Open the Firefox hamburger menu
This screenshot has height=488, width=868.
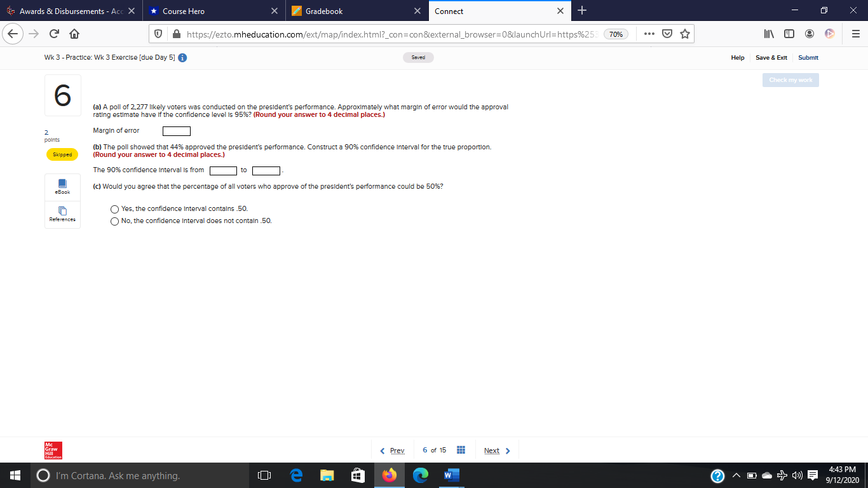(855, 34)
